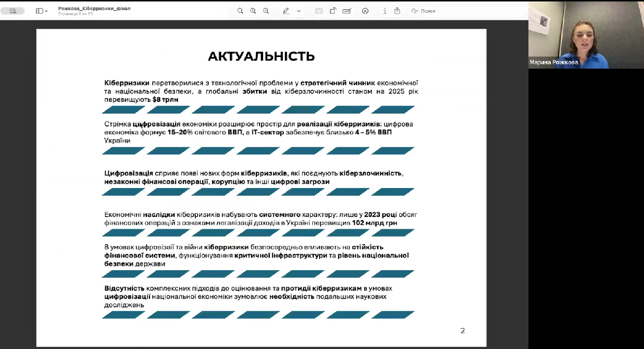The image size is (644, 349).
Task: Click the bold text $8 трлн
Action: pyautogui.click(x=165, y=100)
